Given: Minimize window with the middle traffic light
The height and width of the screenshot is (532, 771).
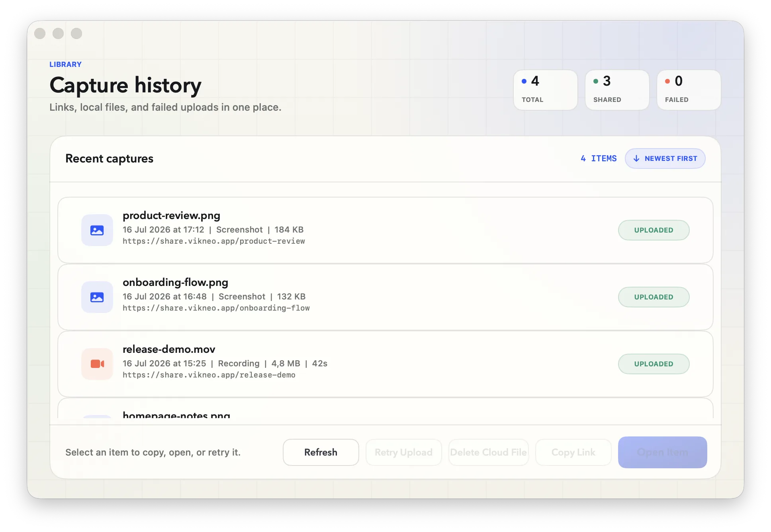Looking at the screenshot, I should coord(58,33).
